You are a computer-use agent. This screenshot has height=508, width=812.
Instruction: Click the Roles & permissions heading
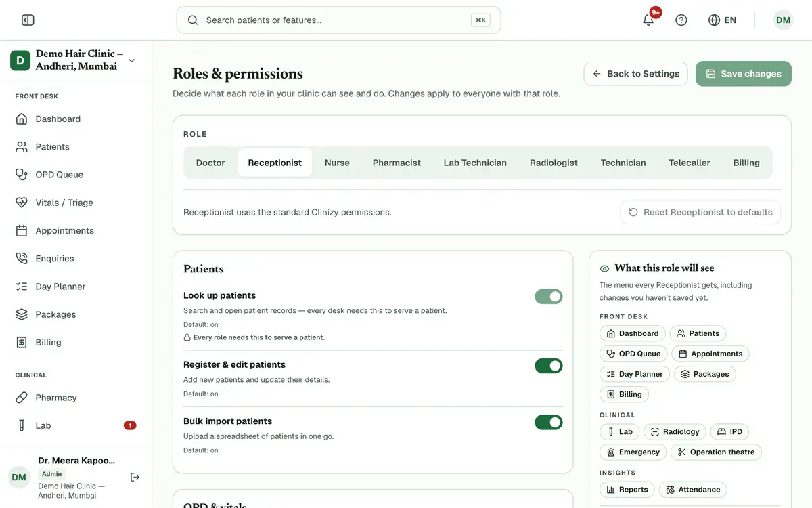point(238,74)
